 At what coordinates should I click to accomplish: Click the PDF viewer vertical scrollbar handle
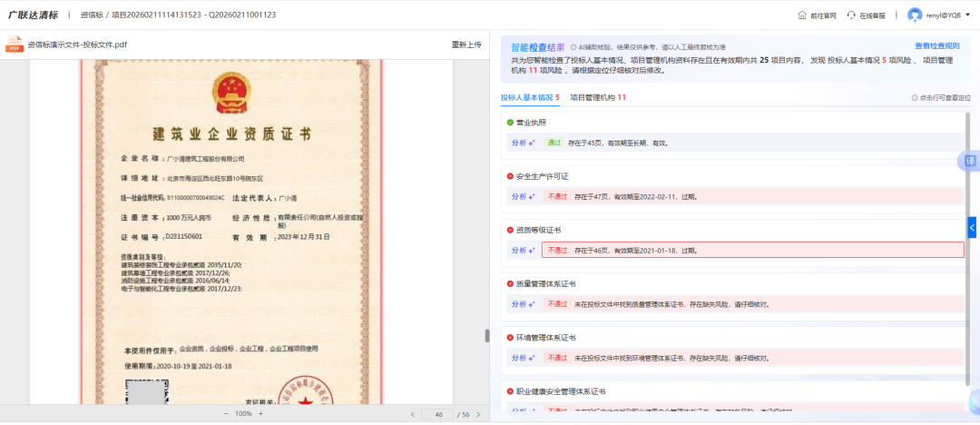(x=487, y=335)
